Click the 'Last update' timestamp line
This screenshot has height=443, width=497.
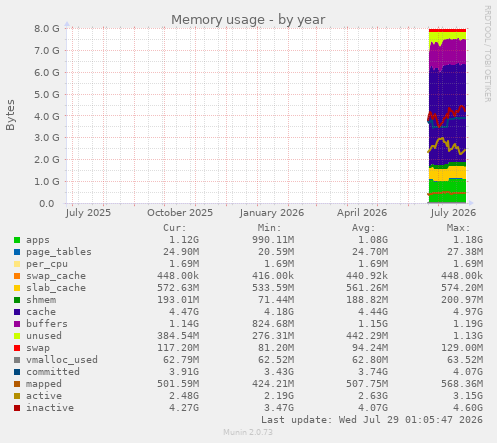coord(372,420)
